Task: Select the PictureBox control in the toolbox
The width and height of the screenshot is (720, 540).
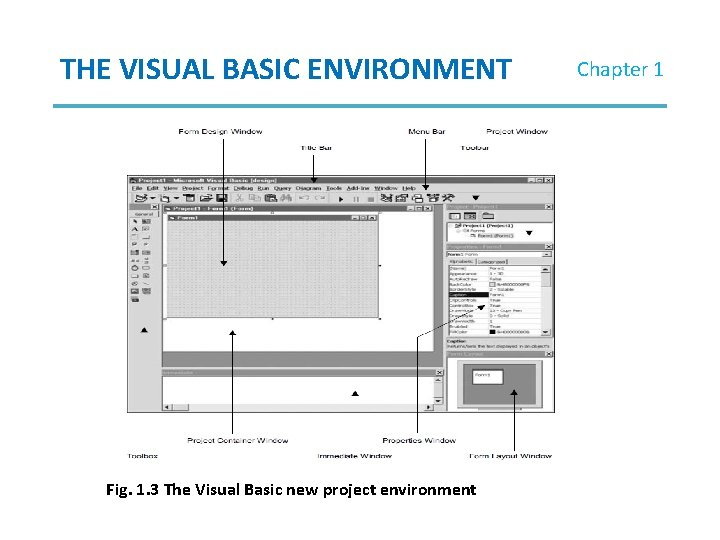Action: click(146, 221)
